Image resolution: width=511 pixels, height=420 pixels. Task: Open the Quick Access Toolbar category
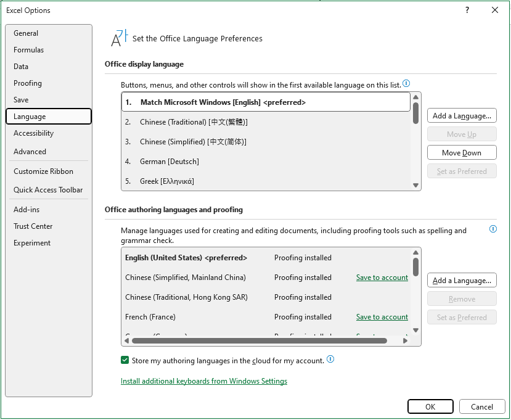coord(49,190)
